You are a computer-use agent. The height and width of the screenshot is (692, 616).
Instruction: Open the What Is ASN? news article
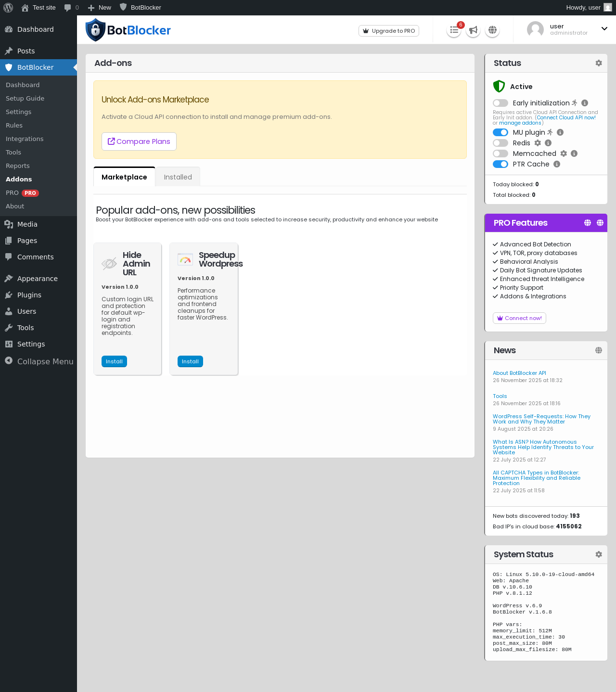point(543,447)
